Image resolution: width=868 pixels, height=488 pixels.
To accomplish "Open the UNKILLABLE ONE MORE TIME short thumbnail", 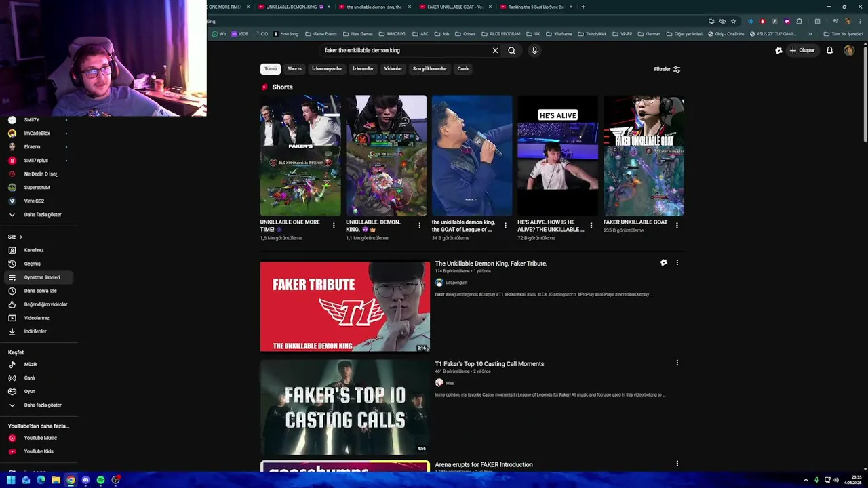I will [x=300, y=155].
